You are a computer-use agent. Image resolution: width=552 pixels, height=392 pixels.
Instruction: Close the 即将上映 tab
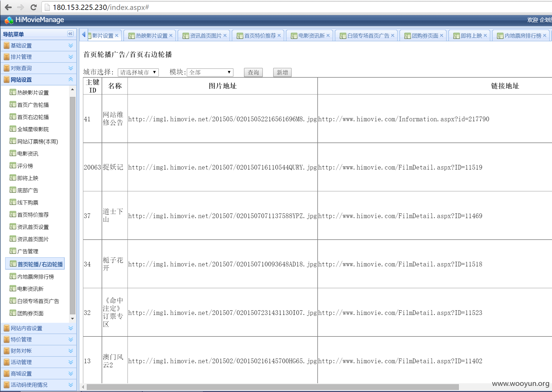click(485, 35)
